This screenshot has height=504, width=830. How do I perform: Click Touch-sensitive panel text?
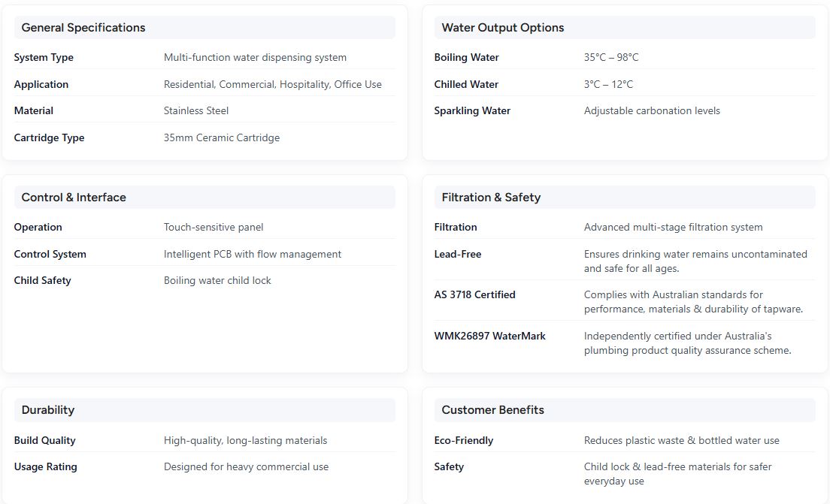point(214,228)
